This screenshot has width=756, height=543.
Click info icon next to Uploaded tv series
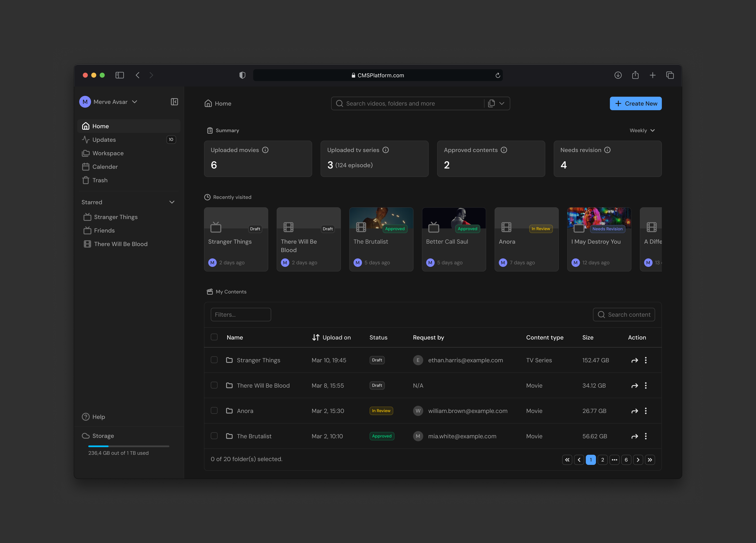pos(386,150)
